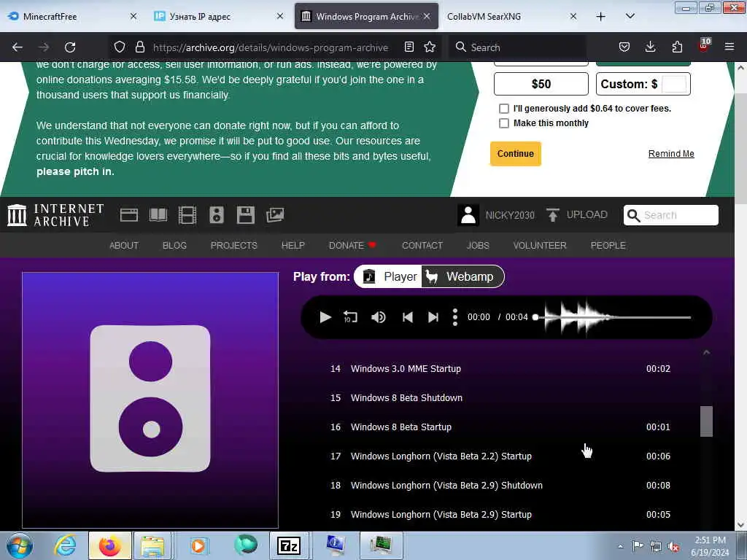
Task: Play track 16 Windows 8 Beta Startup
Action: pos(500,427)
